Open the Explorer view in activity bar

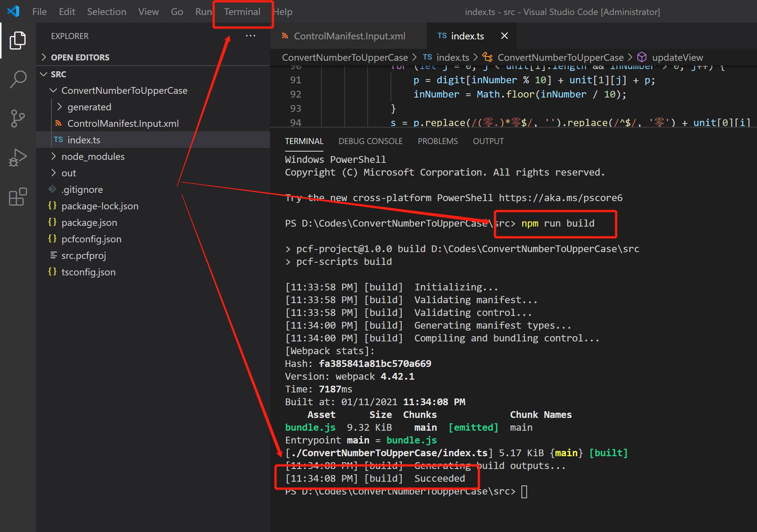click(18, 40)
